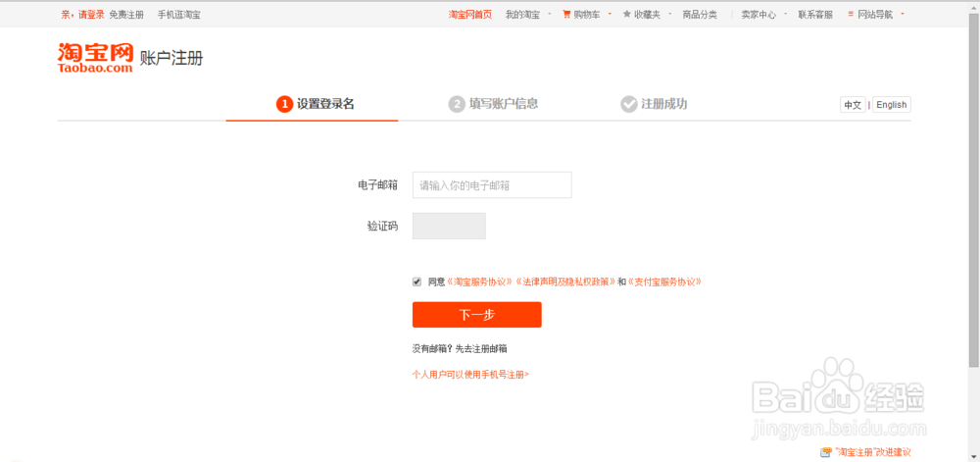The width and height of the screenshot is (980, 462).
Task: Click 手机逛淘宝 link
Action: tap(178, 15)
